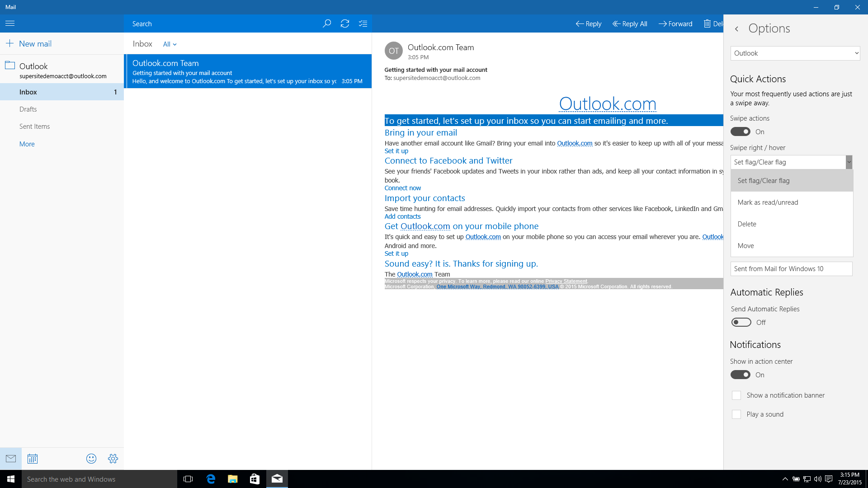Open the settings gear icon
This screenshot has width=868, height=488.
pyautogui.click(x=113, y=459)
